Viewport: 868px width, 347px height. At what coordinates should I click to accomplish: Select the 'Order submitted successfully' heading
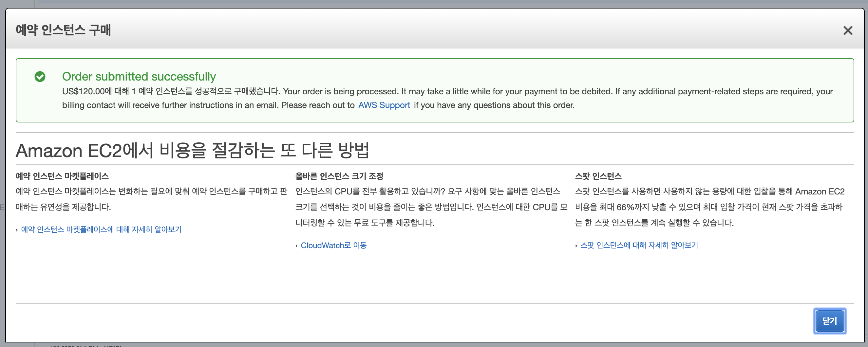[x=139, y=77]
